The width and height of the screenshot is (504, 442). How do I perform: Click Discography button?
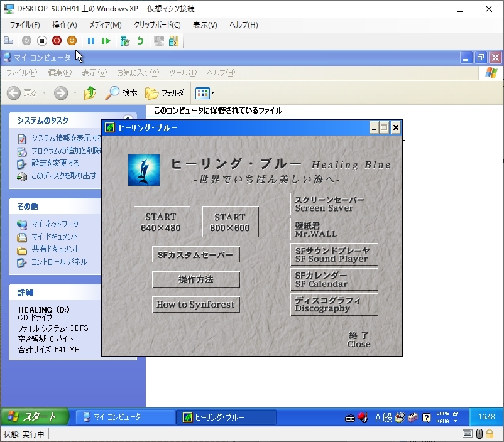(x=334, y=305)
